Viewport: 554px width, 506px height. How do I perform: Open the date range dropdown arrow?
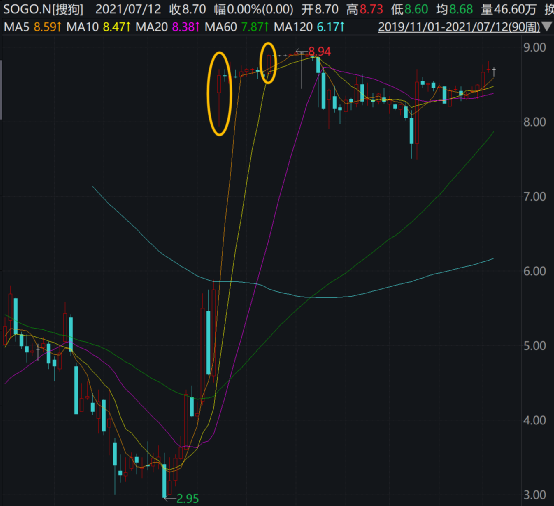[547, 27]
